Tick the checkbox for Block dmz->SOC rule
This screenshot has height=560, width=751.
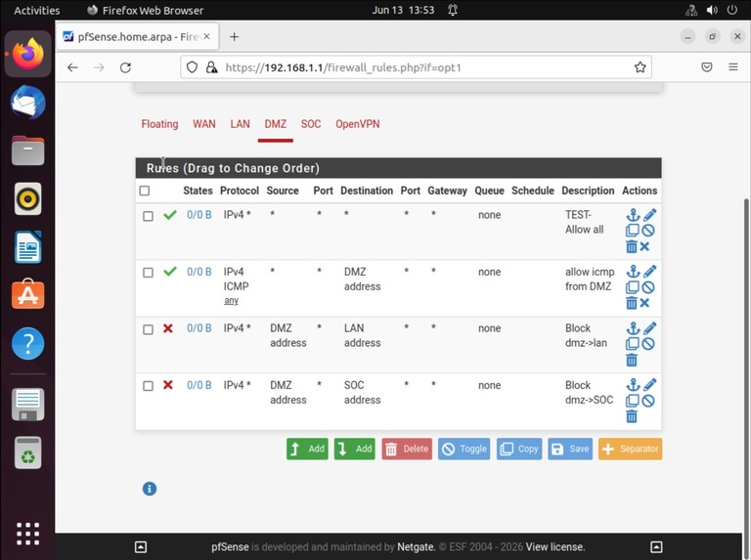tap(148, 386)
